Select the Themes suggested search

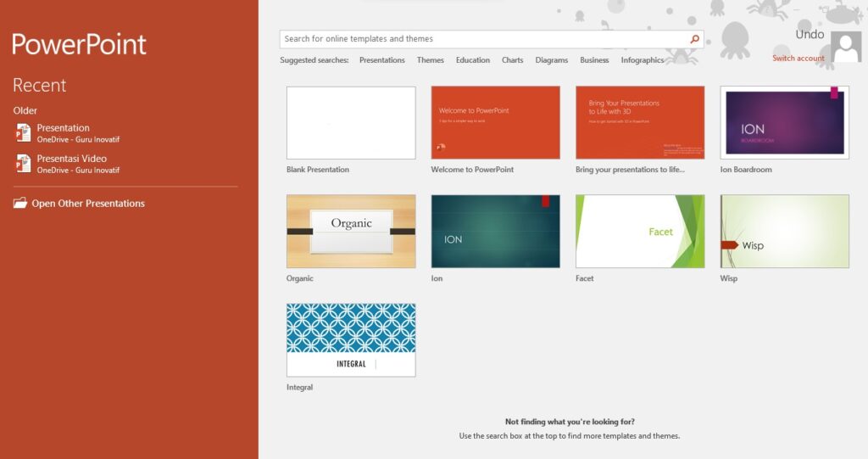click(x=430, y=60)
